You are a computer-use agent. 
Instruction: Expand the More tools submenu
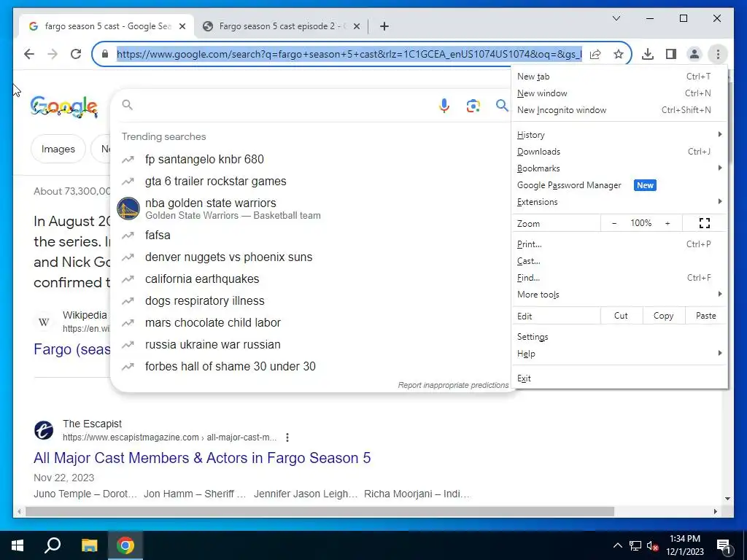(619, 295)
